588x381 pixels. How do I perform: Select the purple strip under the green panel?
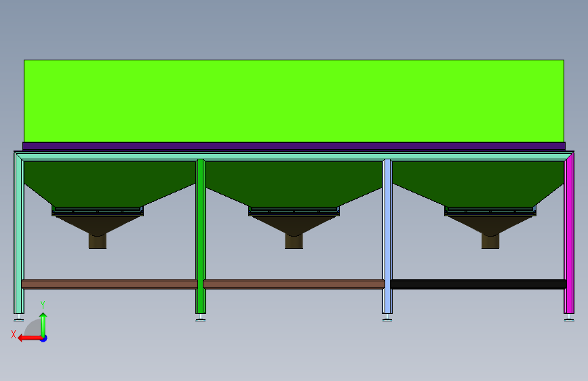[x=294, y=146]
